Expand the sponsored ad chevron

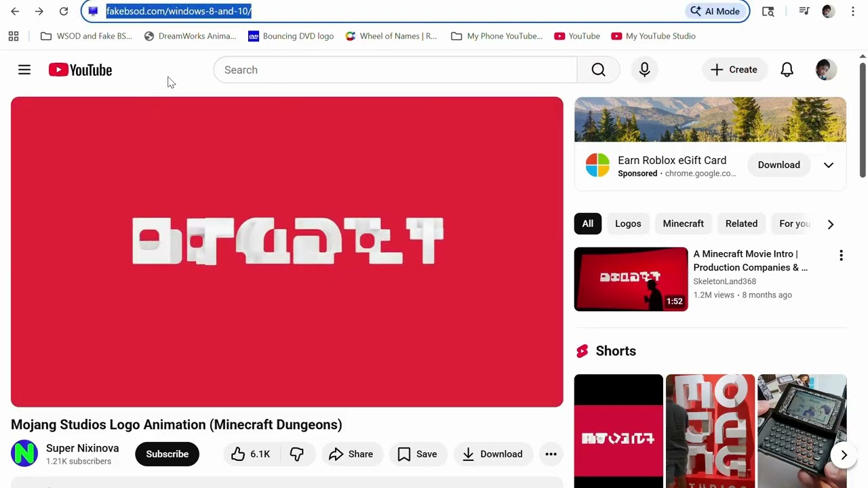829,165
